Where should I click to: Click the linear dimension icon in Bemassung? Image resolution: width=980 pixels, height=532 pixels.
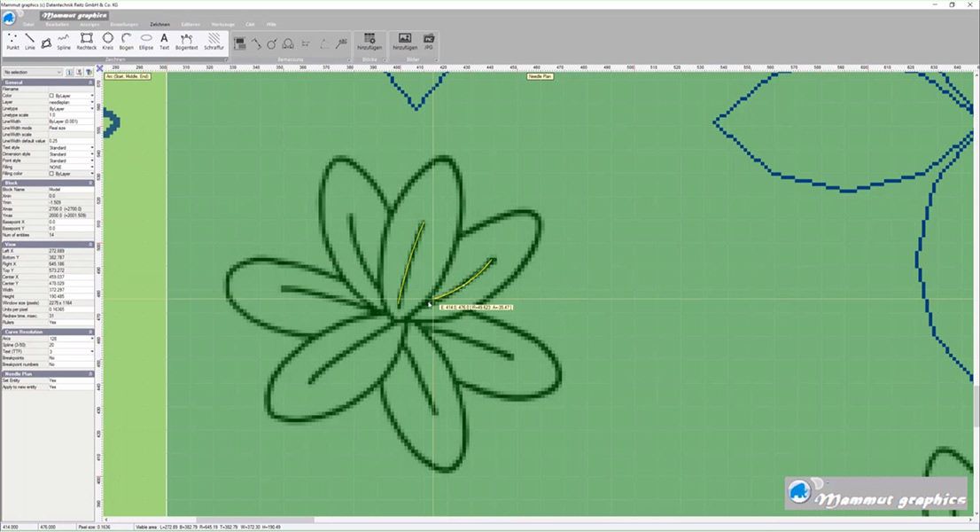[306, 43]
